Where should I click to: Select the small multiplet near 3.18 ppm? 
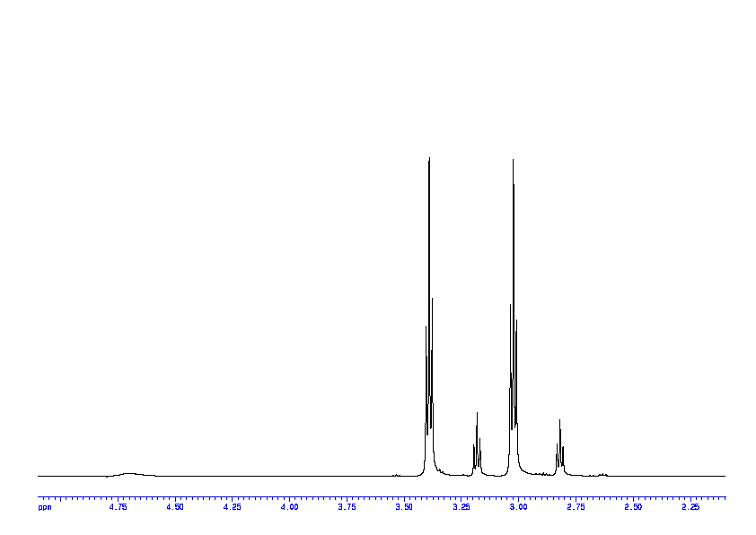point(477,440)
